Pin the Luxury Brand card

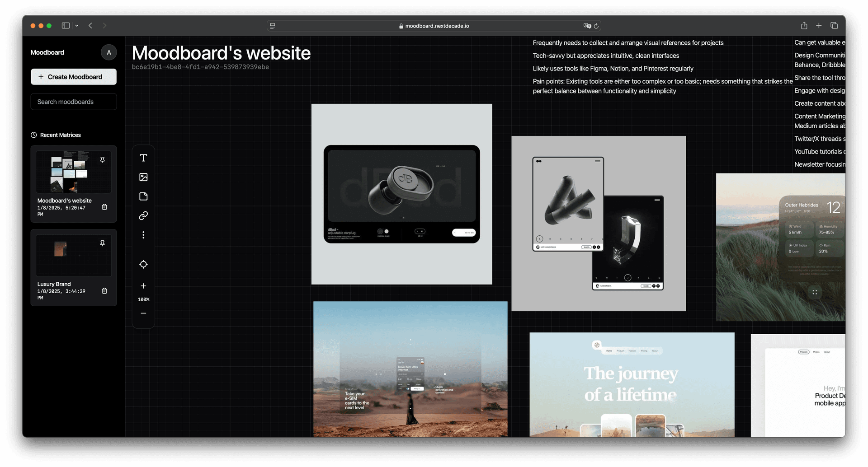point(103,243)
